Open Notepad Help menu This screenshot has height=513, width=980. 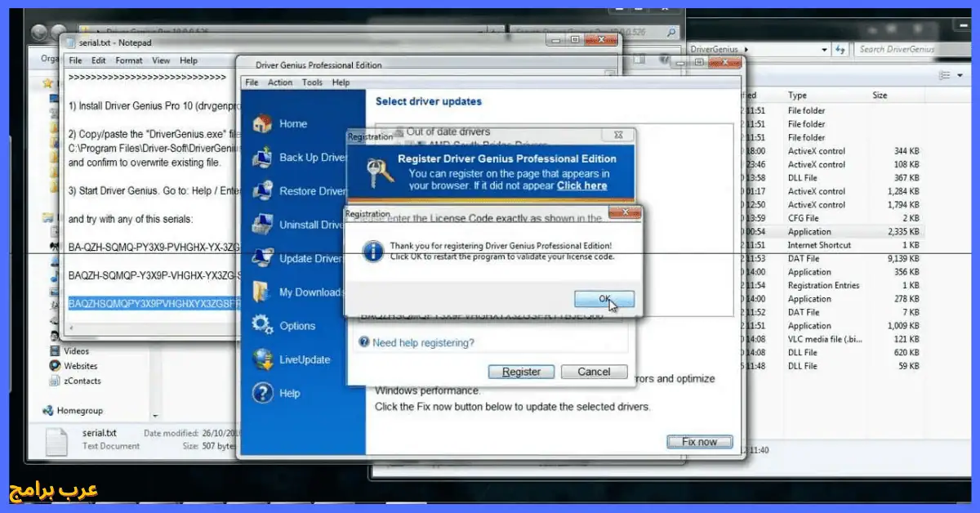tap(189, 60)
